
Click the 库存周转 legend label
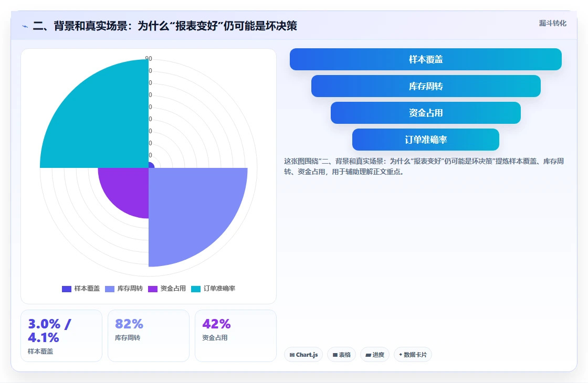pos(130,289)
